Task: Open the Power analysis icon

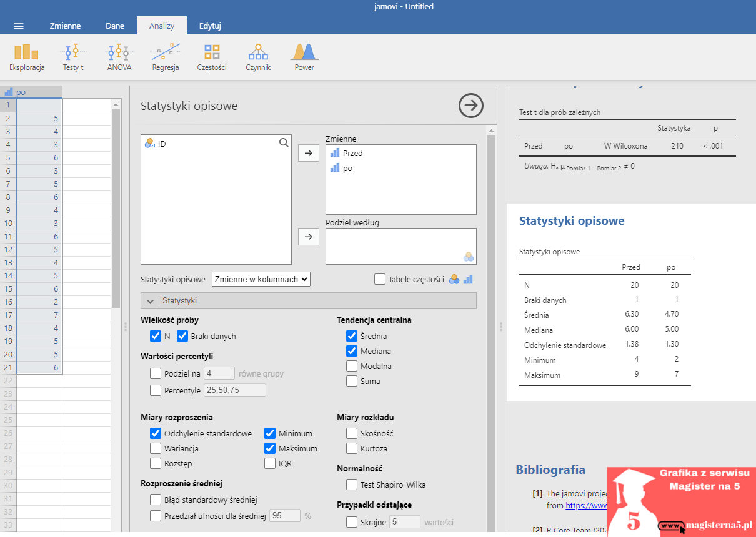Action: (x=304, y=57)
